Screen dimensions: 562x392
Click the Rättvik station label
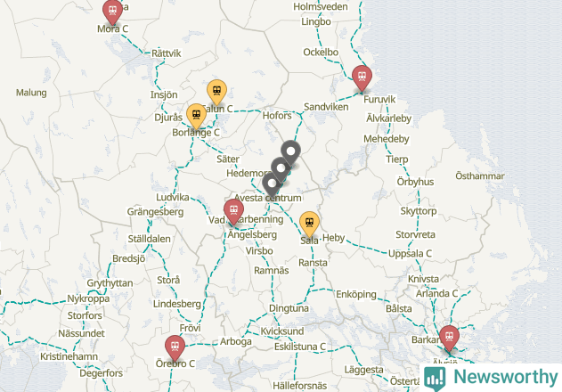[x=167, y=53]
